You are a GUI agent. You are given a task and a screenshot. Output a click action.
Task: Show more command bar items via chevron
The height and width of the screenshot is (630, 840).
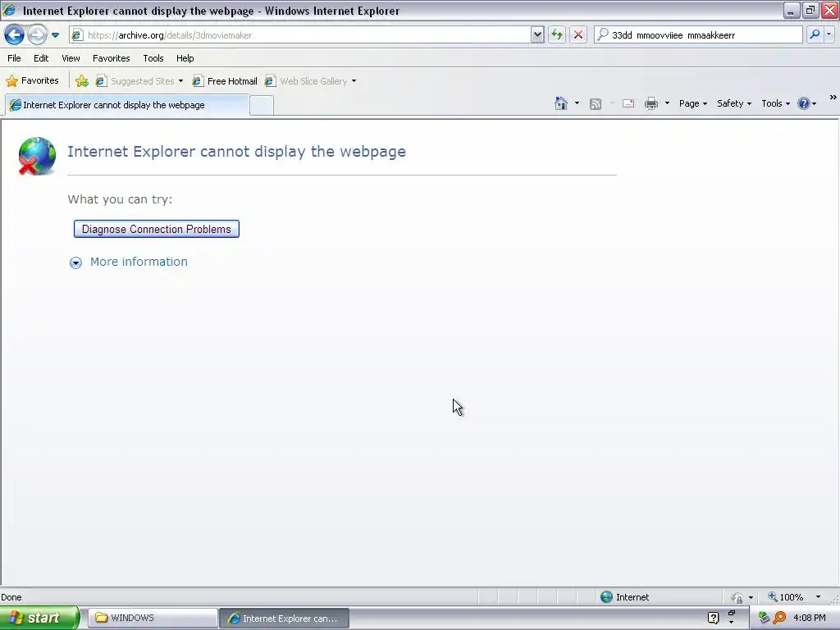[x=833, y=98]
